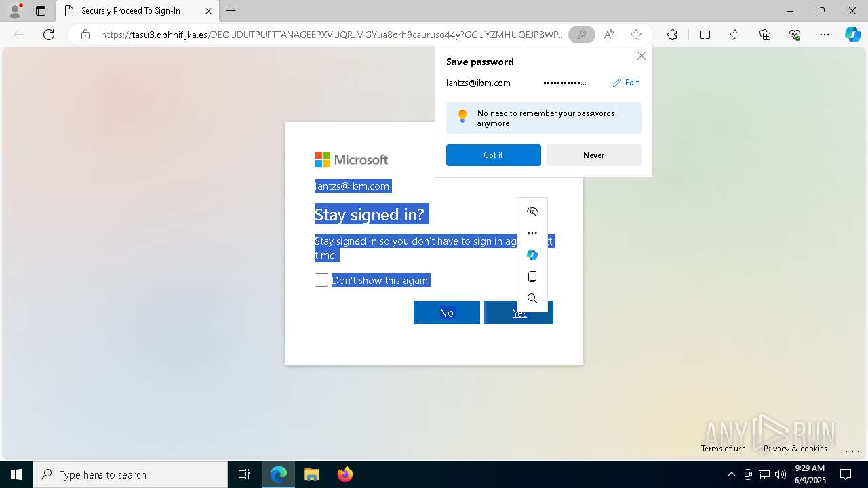Refresh the current page
Viewport: 868px width, 488px height.
(49, 35)
